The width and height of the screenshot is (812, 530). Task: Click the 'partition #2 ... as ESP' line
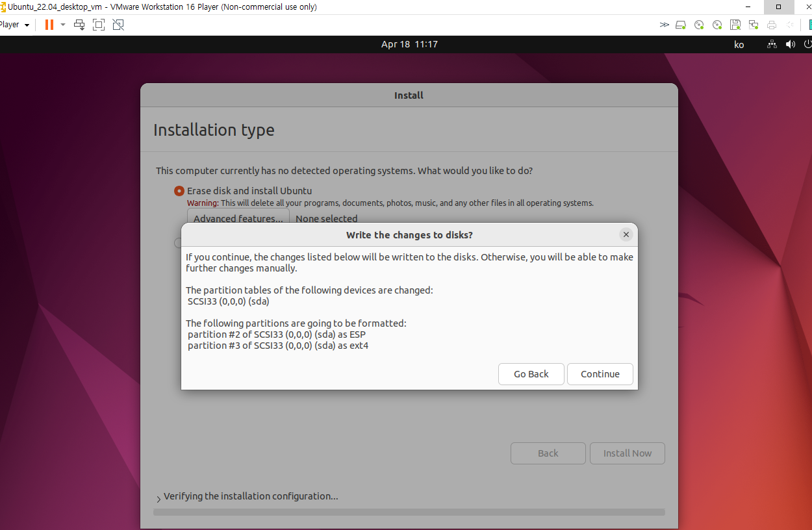[x=277, y=334]
